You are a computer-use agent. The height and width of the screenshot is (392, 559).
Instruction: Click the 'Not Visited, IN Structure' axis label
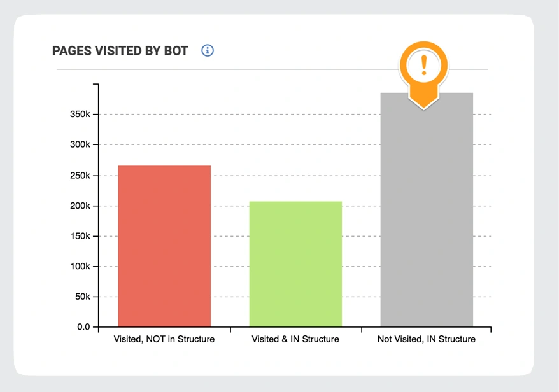427,339
